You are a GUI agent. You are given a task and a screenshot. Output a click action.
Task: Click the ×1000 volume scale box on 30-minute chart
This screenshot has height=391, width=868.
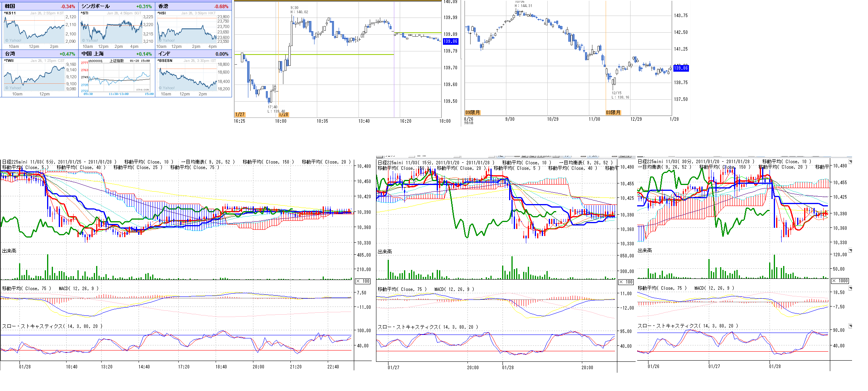click(x=840, y=281)
